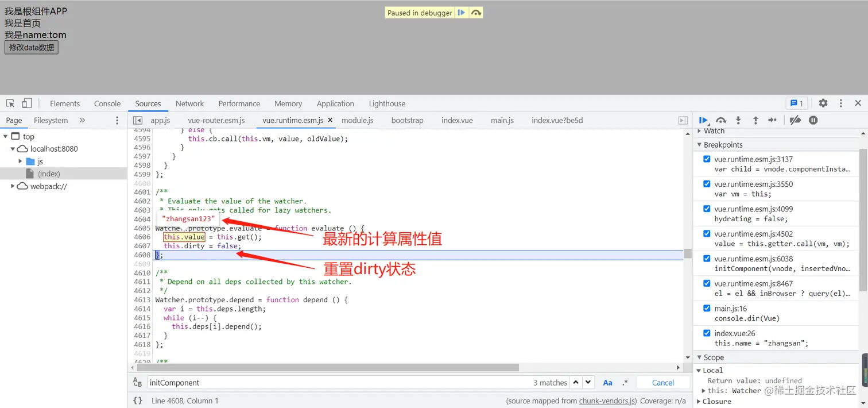Click the 修改data数据 button
Screen dimensions: 868x408
click(x=32, y=47)
